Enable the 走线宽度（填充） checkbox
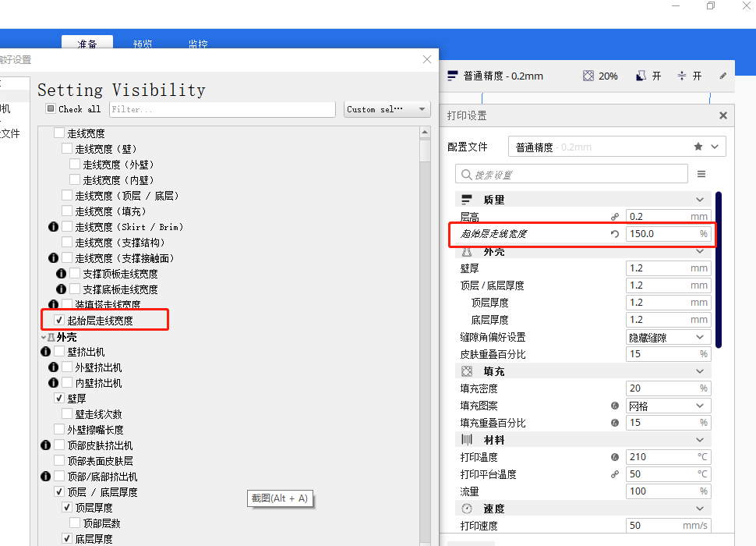756x546 pixels. pyautogui.click(x=67, y=211)
